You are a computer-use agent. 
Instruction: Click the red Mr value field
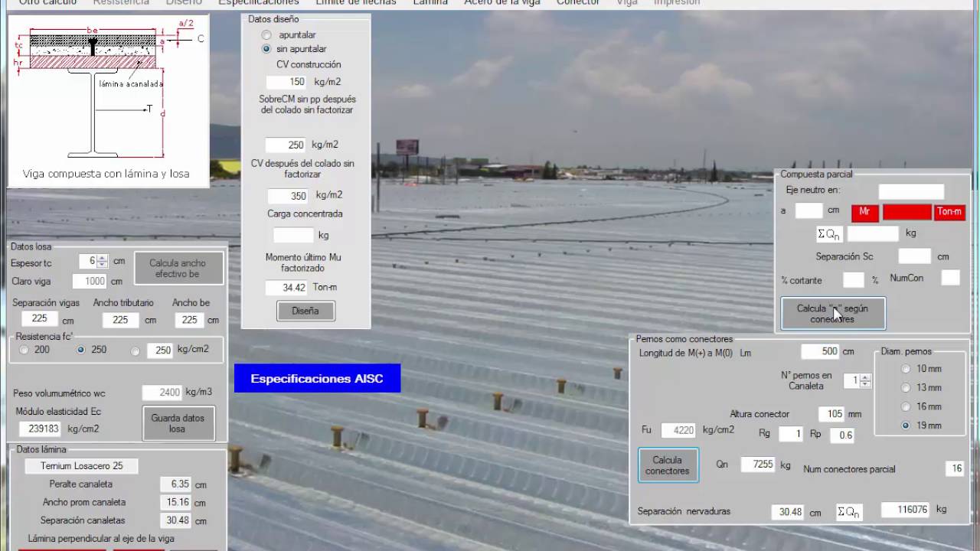[907, 212]
